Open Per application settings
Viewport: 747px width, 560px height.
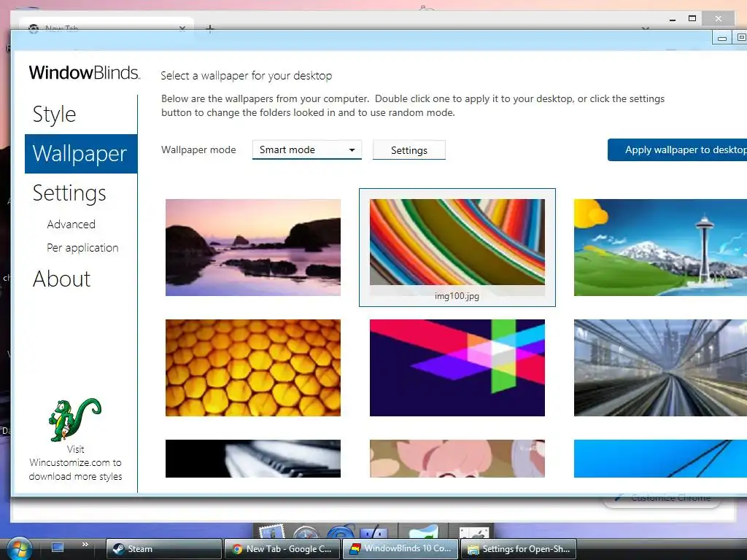(82, 248)
